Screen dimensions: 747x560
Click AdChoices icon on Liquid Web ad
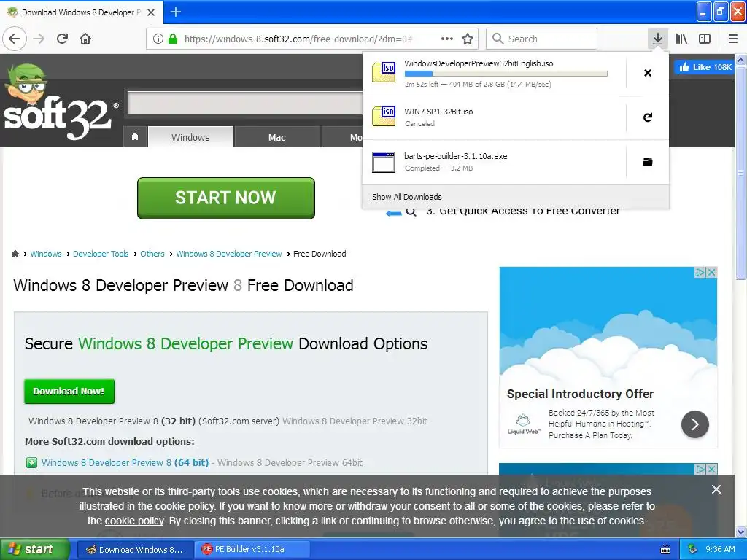coord(700,273)
